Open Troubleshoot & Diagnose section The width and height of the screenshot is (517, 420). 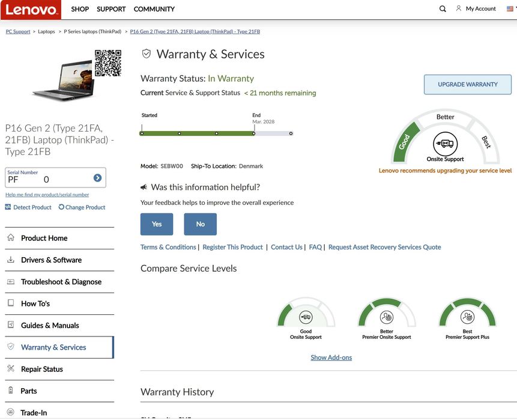pyautogui.click(x=59, y=281)
